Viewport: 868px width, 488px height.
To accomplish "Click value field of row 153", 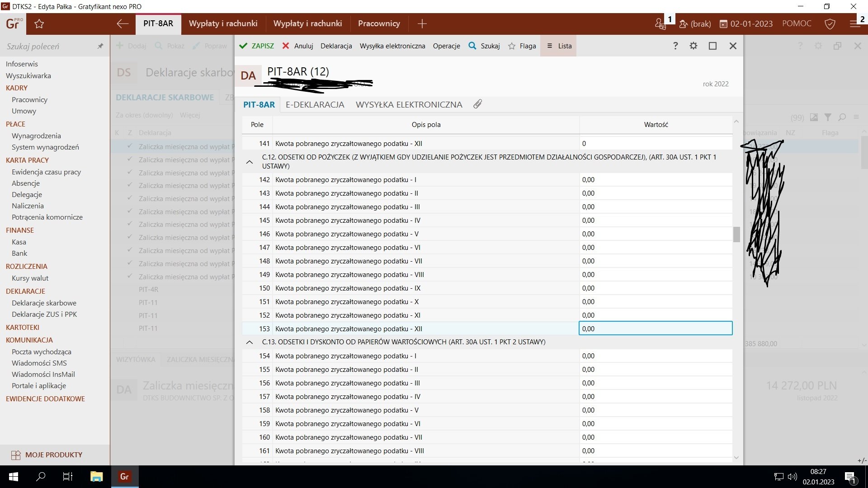I will pyautogui.click(x=655, y=328).
